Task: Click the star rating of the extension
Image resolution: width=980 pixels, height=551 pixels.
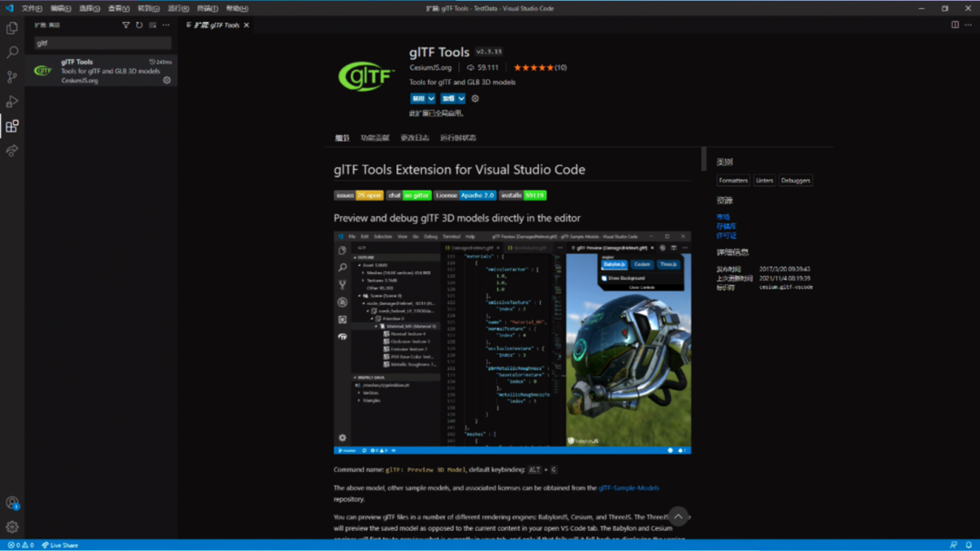Action: pyautogui.click(x=534, y=67)
